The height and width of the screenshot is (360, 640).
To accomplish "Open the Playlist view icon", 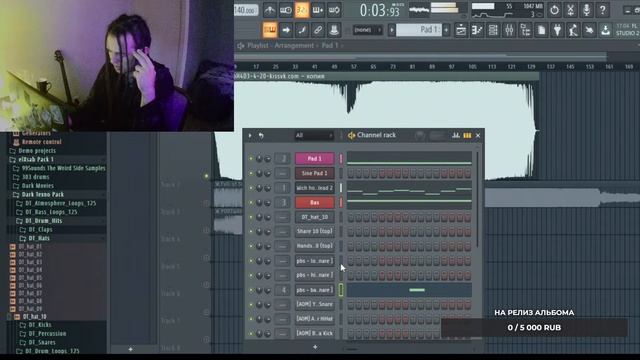I will tap(461, 30).
